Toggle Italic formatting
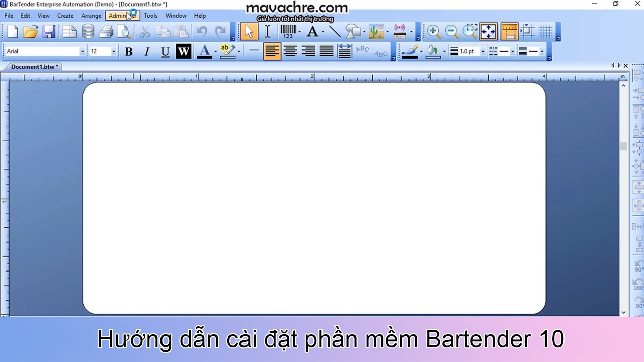 tap(147, 51)
